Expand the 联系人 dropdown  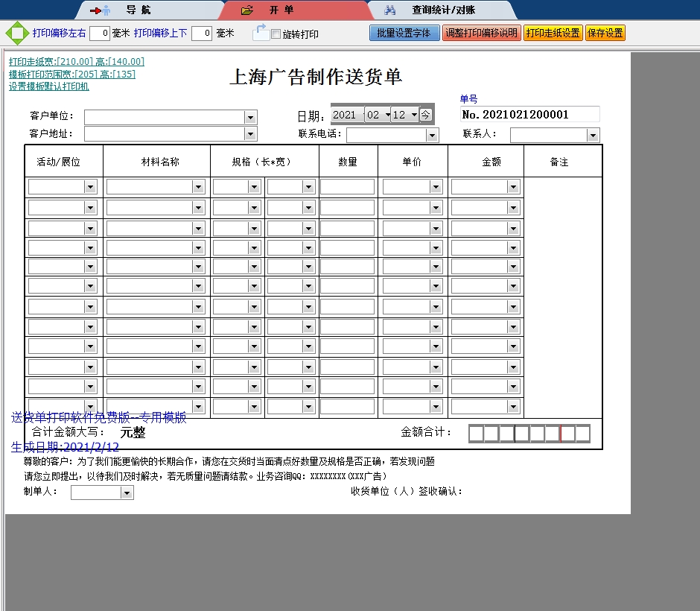(593, 136)
